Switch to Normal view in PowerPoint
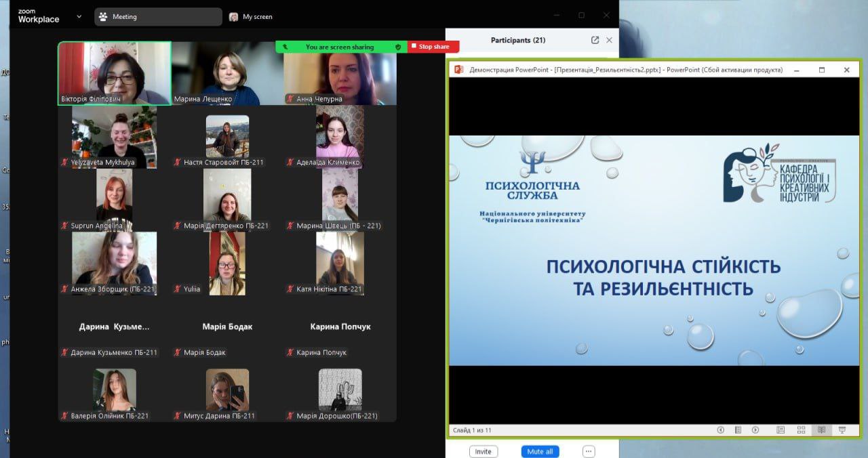This screenshot has height=458, width=868. pos(781,430)
